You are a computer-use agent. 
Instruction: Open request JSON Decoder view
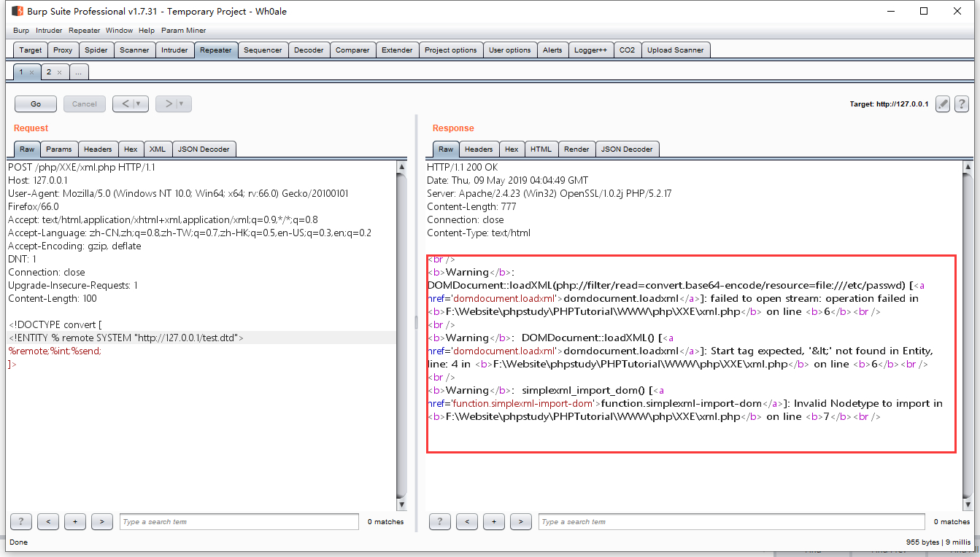pos(204,149)
